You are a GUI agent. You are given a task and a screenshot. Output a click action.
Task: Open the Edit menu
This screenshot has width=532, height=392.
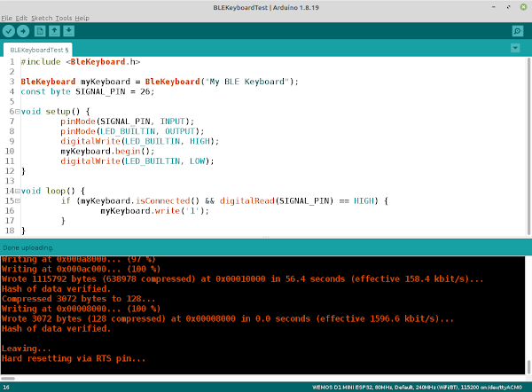(21, 18)
